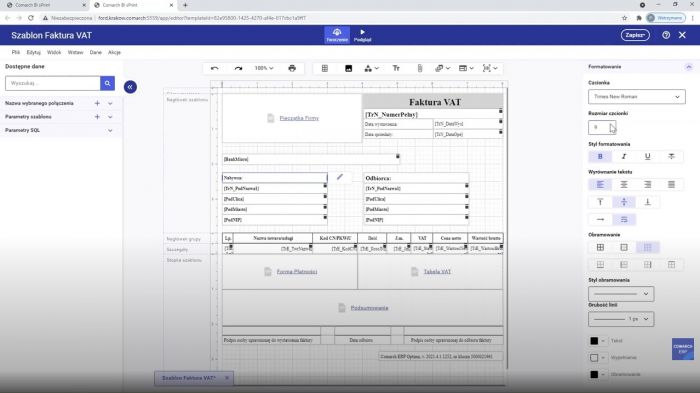Expand Parametry SQL section
This screenshot has width=700, height=393.
pos(110,130)
